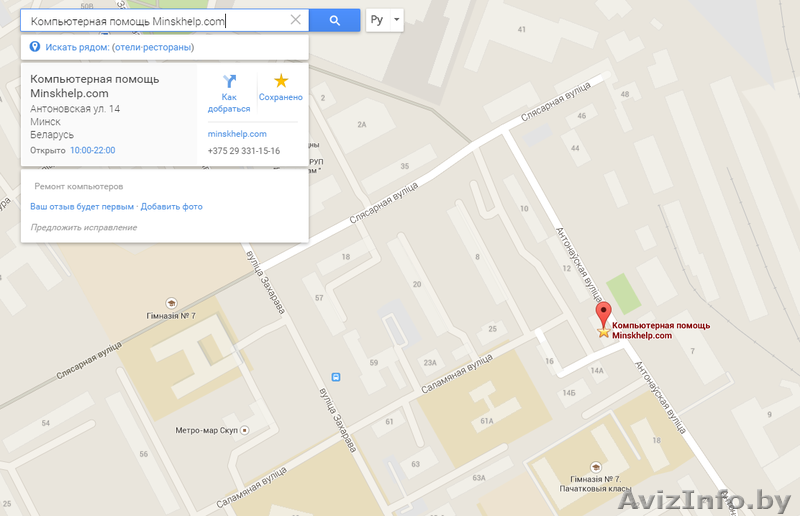Viewport: 800px width, 516px height.
Task: Click the blue search magnifier button
Action: [x=335, y=20]
